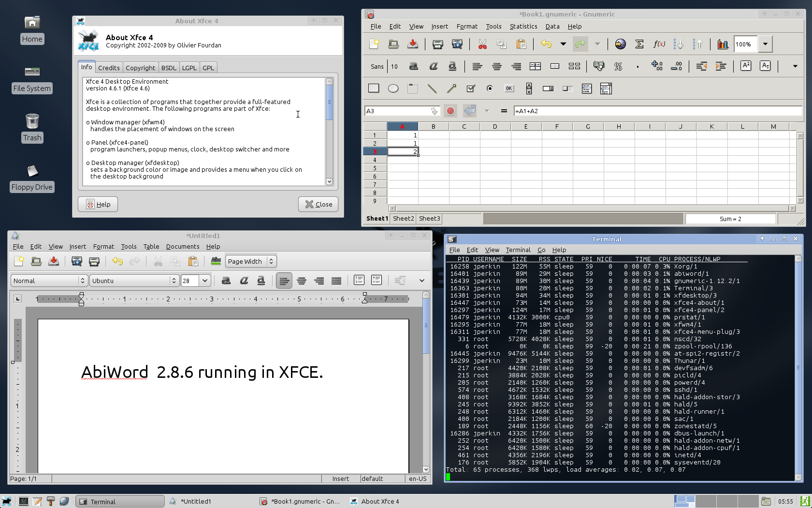This screenshot has height=508, width=812.
Task: Open the 100% zoom dropdown in Gnumeric
Action: [765, 44]
